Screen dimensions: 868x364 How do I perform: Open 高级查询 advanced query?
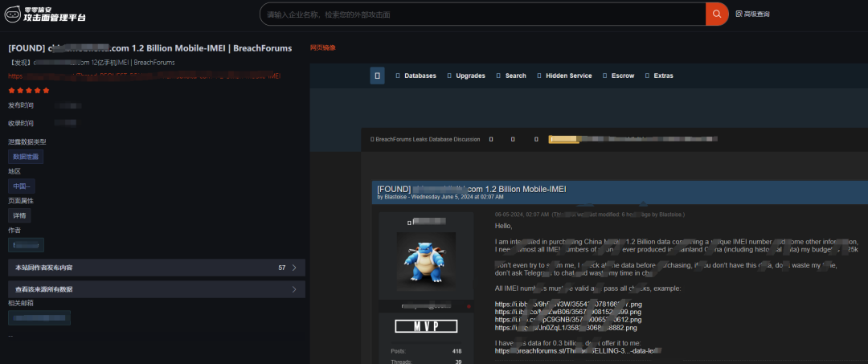point(753,14)
